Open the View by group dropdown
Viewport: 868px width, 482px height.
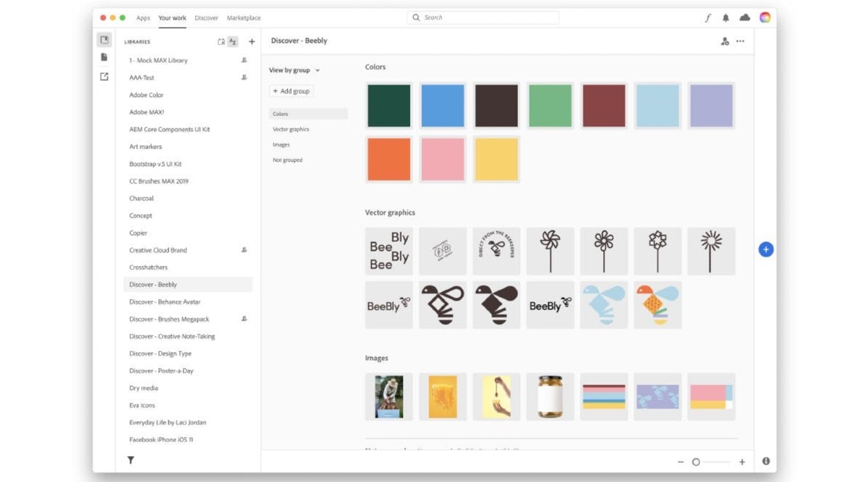tap(292, 70)
